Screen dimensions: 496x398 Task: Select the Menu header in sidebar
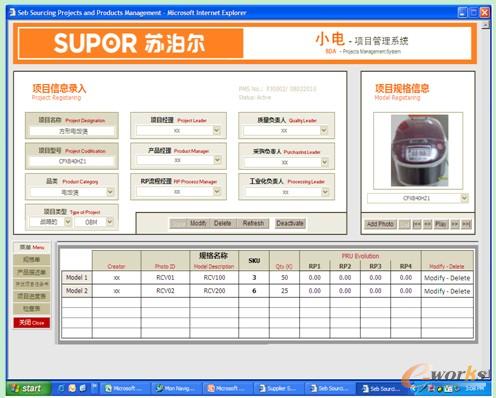(x=32, y=247)
